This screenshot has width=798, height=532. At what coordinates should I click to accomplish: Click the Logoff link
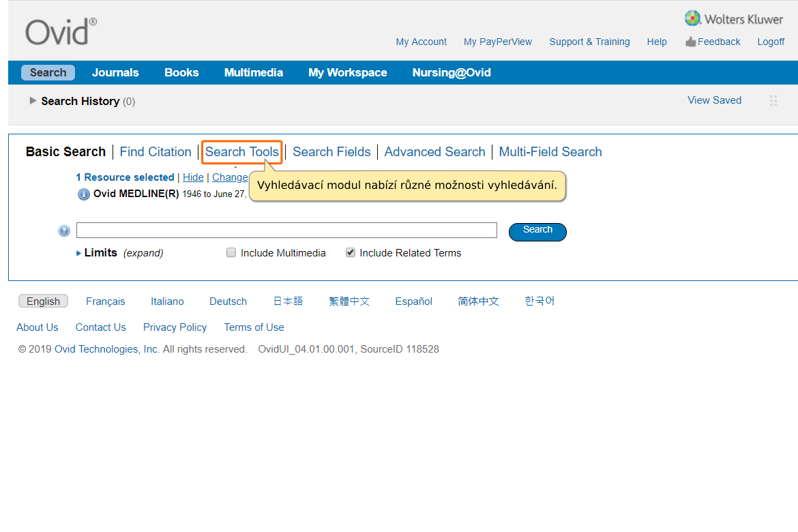pyautogui.click(x=771, y=42)
